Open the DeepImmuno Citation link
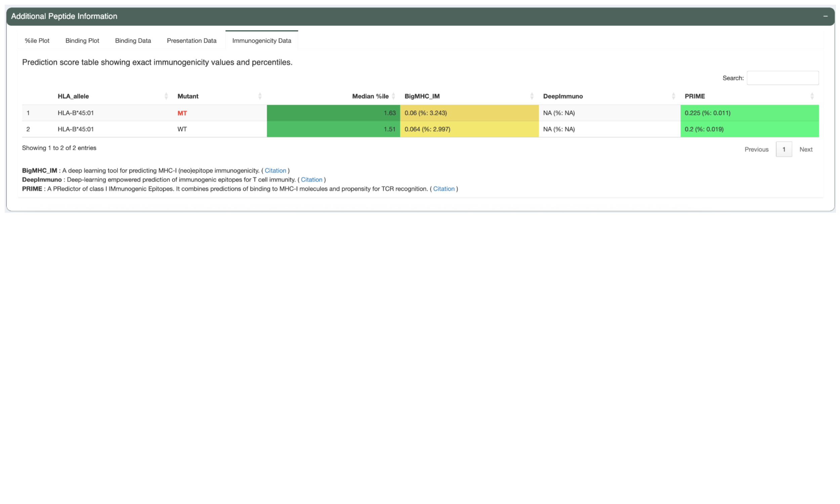This screenshot has width=840, height=504. [x=311, y=180]
